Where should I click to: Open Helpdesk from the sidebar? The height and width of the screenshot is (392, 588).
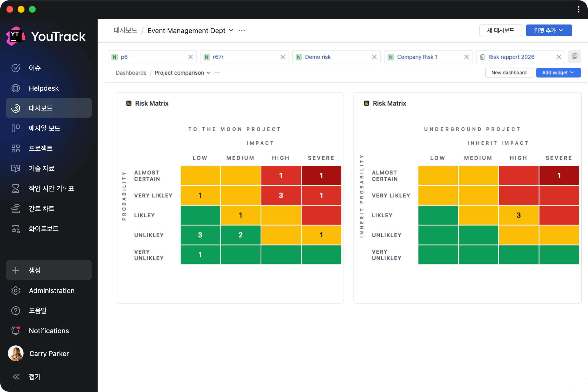point(44,88)
